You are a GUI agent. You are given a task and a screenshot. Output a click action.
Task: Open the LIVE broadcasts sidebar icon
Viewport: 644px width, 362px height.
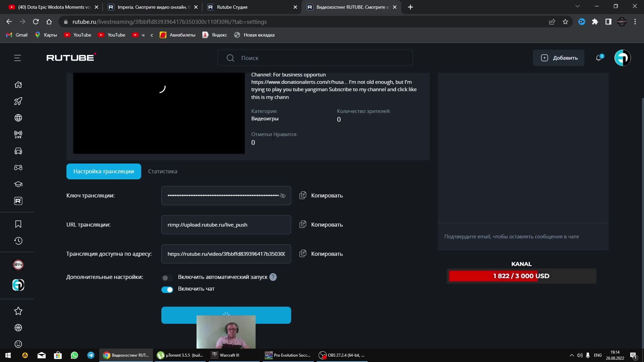click(18, 134)
